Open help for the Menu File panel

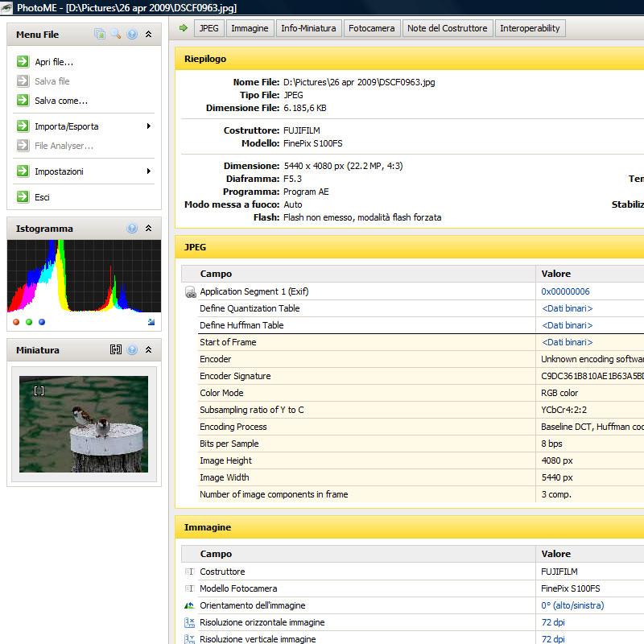[132, 35]
